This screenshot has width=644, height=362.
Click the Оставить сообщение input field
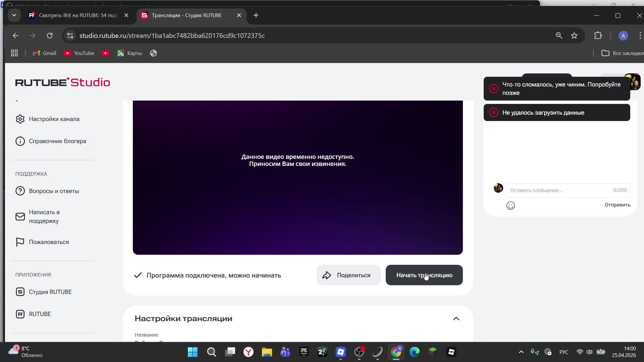pyautogui.click(x=553, y=190)
